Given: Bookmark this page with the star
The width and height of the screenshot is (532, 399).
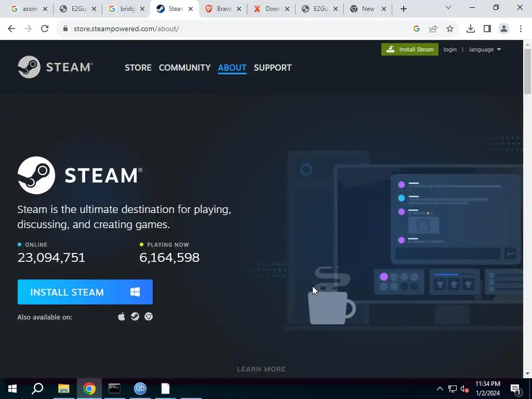Looking at the screenshot, I should point(450,29).
